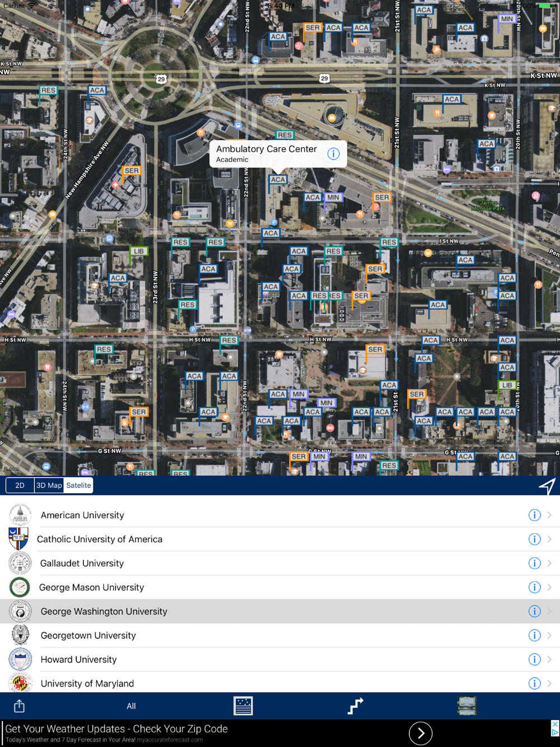Viewport: 560px width, 747px height.
Task: Select the 'University of Maryland' name
Action: (87, 684)
